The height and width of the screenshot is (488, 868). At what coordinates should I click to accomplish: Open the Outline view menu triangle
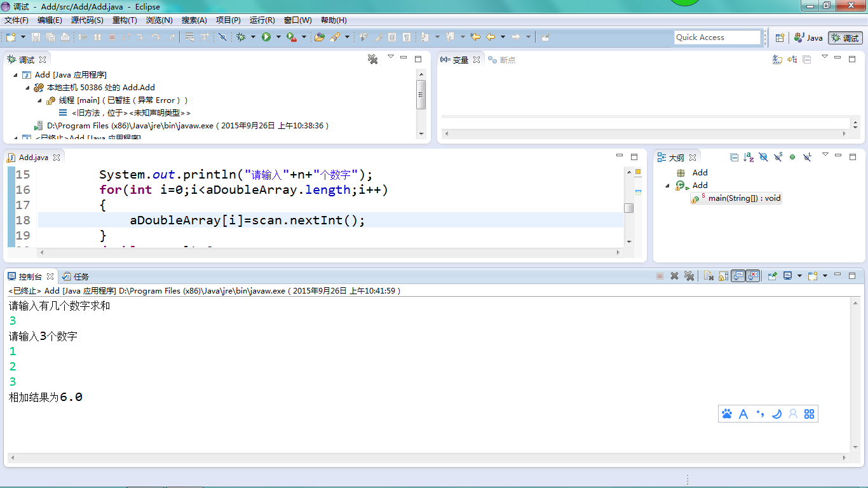(x=825, y=154)
